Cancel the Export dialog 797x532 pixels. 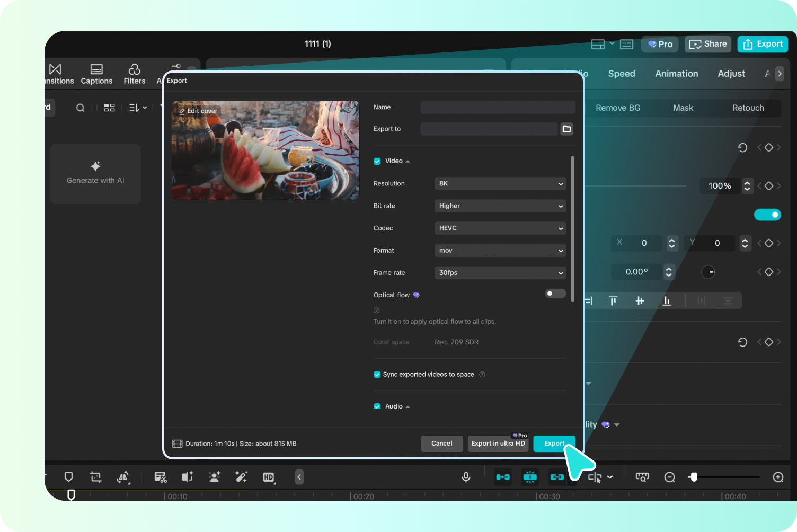click(x=441, y=444)
